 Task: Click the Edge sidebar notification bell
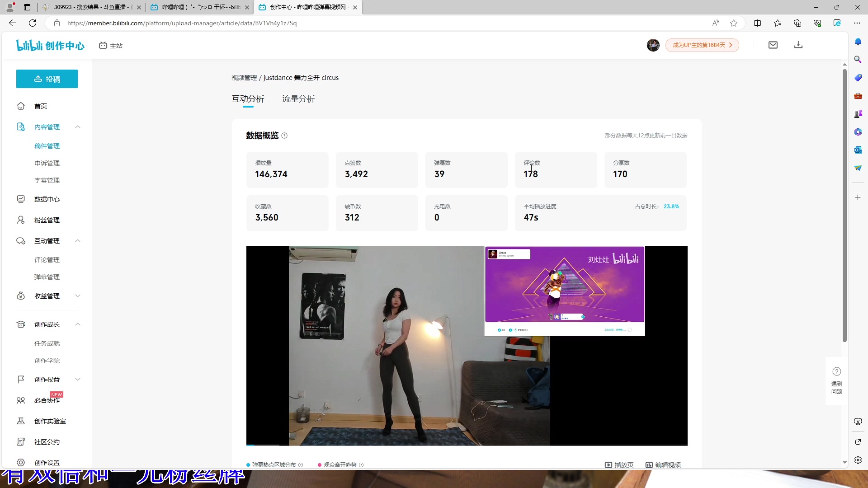pyautogui.click(x=858, y=42)
